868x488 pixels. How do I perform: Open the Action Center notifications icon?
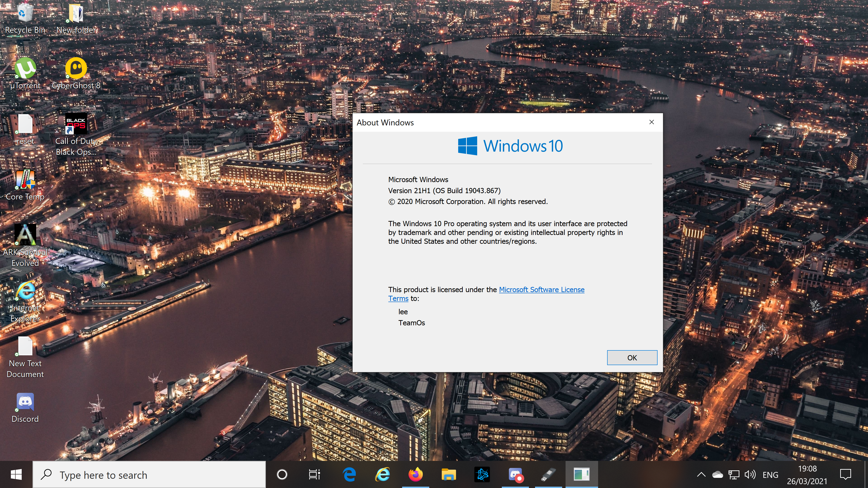click(845, 474)
